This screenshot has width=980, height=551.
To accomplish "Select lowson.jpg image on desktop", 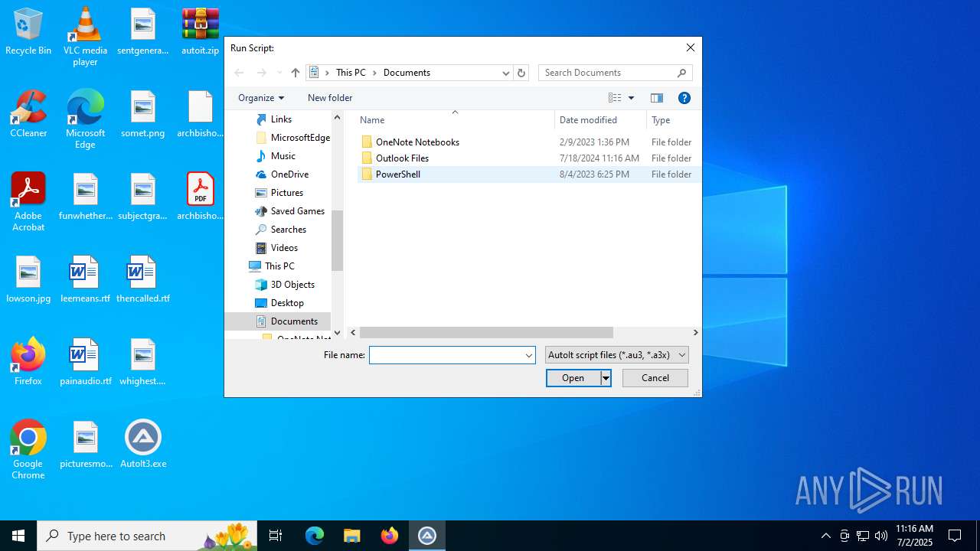I will (28, 279).
